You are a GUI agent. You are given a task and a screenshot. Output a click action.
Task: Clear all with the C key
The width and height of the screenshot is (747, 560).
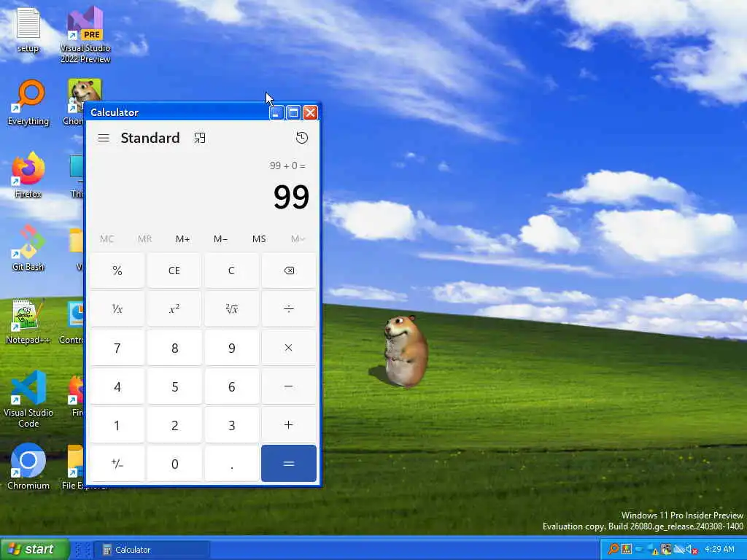coord(231,271)
